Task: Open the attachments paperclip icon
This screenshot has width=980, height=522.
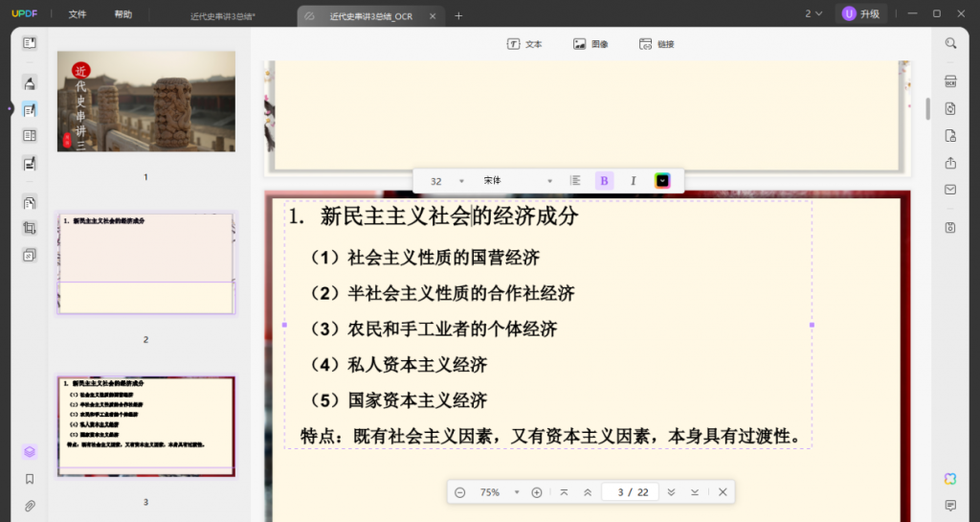Action: 30,506
